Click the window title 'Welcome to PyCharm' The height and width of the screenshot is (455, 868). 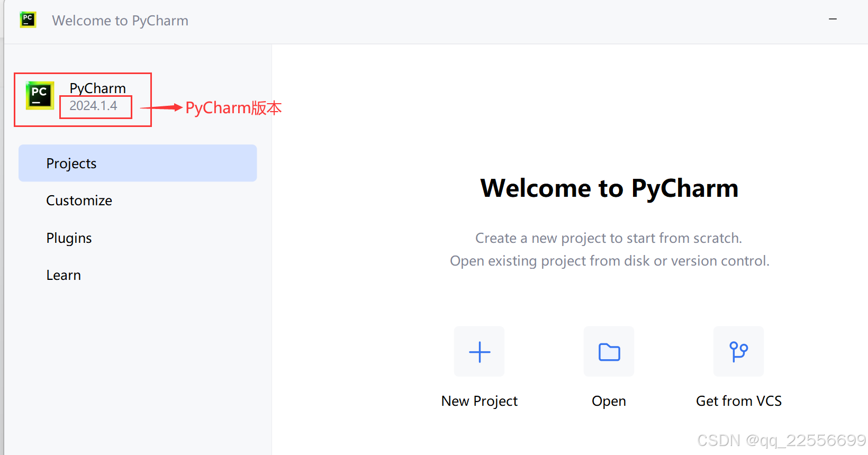(x=120, y=21)
